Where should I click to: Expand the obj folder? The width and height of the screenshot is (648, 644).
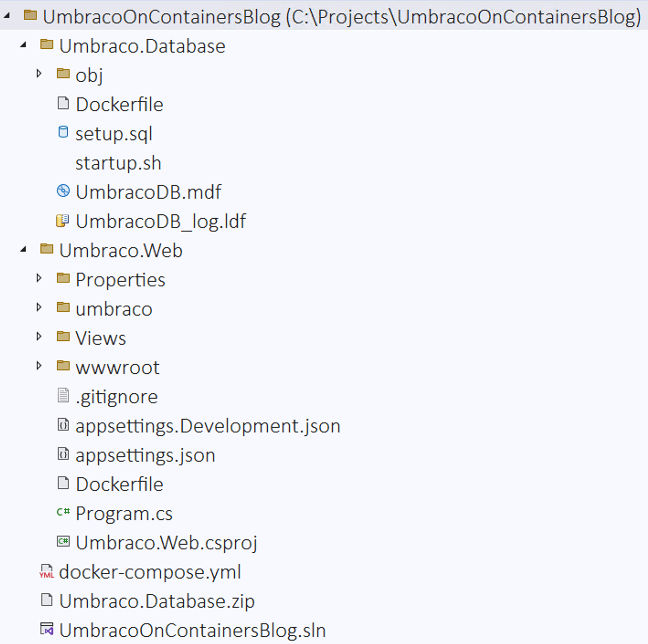tap(39, 74)
